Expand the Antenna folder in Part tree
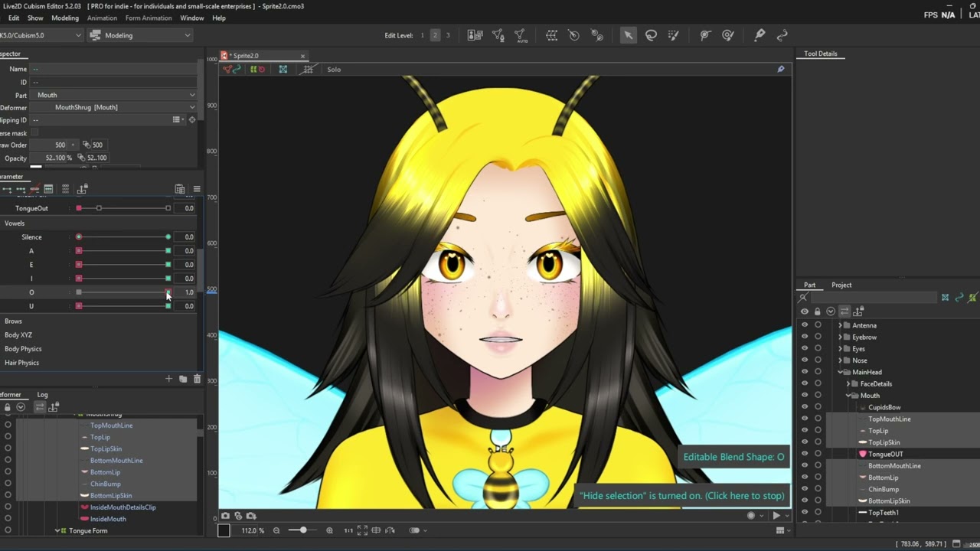 click(840, 325)
